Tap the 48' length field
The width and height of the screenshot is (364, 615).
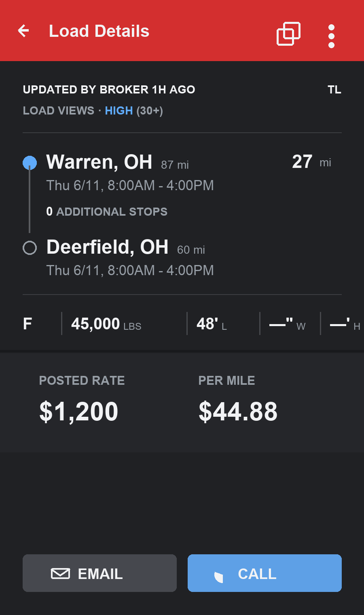click(x=212, y=324)
